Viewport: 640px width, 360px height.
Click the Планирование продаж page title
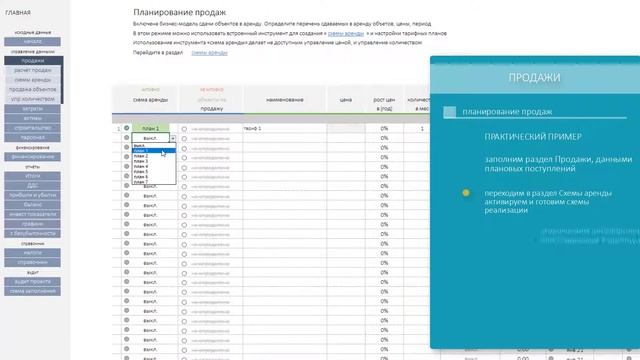click(180, 12)
